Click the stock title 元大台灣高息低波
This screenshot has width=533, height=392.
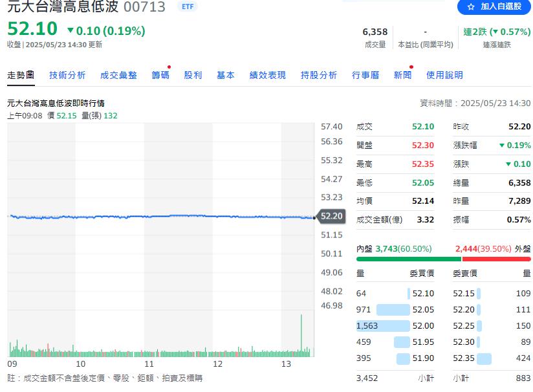pyautogui.click(x=63, y=6)
